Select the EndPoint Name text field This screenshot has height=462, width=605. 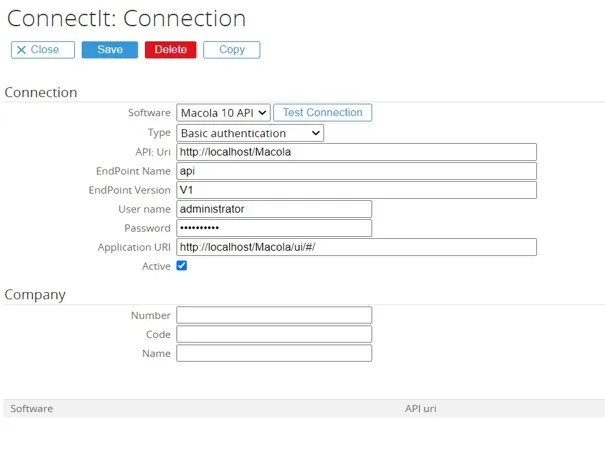[x=356, y=171]
